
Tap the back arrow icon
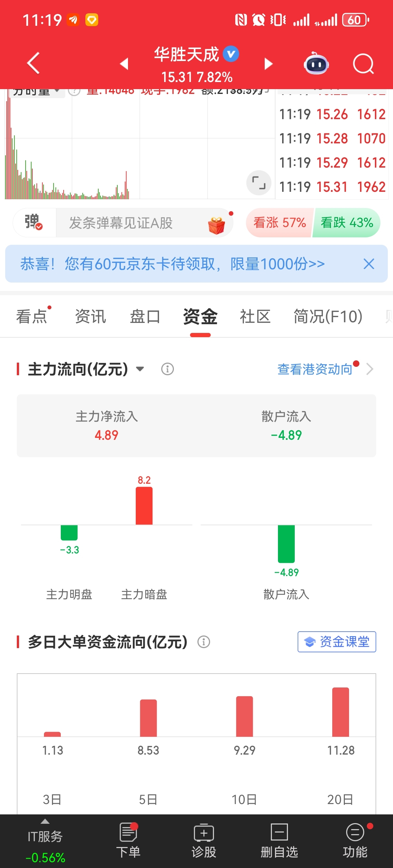33,63
